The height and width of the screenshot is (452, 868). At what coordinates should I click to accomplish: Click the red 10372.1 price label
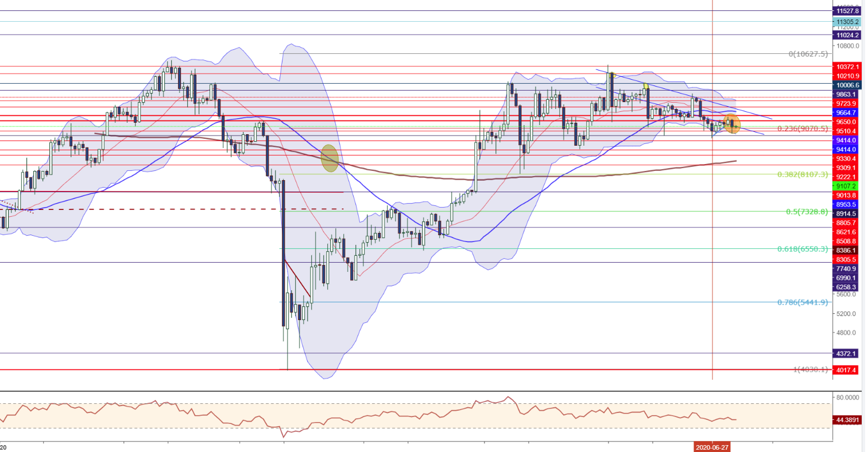(847, 67)
